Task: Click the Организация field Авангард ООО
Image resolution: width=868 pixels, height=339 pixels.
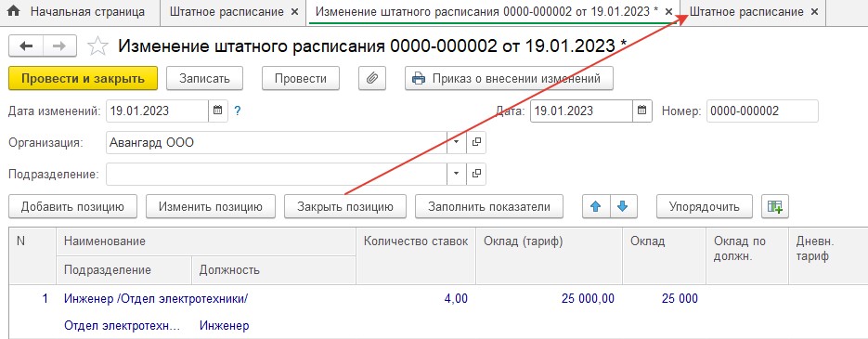Action: [x=277, y=142]
